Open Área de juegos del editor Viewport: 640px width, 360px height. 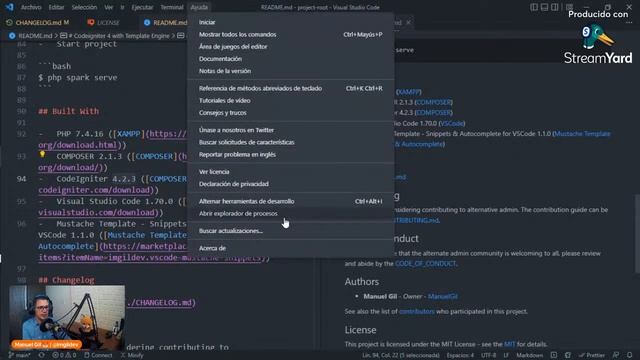(x=291, y=47)
